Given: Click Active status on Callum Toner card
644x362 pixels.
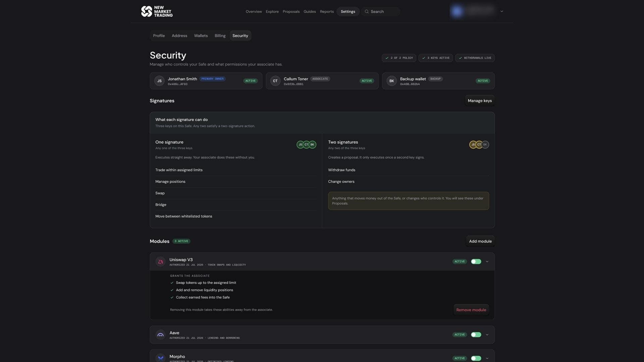Looking at the screenshot, I should 367,81.
